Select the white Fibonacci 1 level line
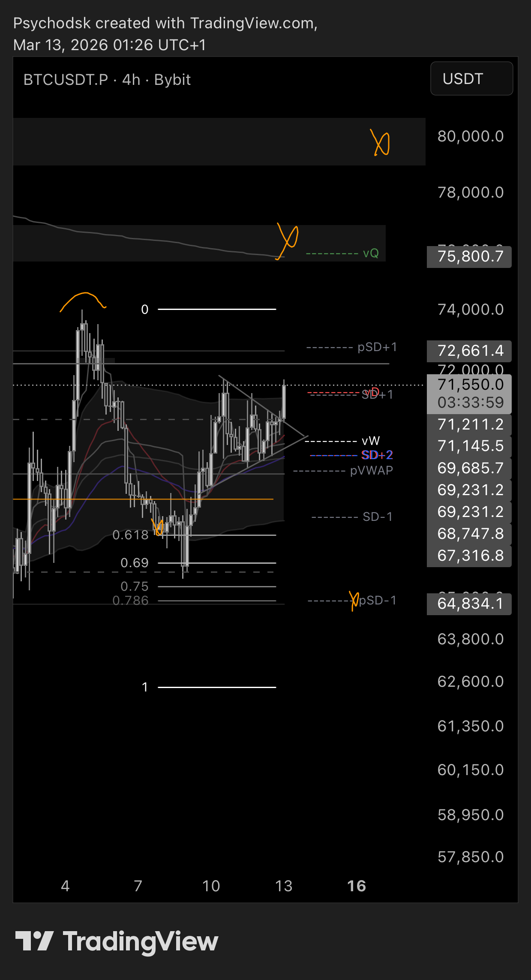This screenshot has height=980, width=531. [217, 687]
